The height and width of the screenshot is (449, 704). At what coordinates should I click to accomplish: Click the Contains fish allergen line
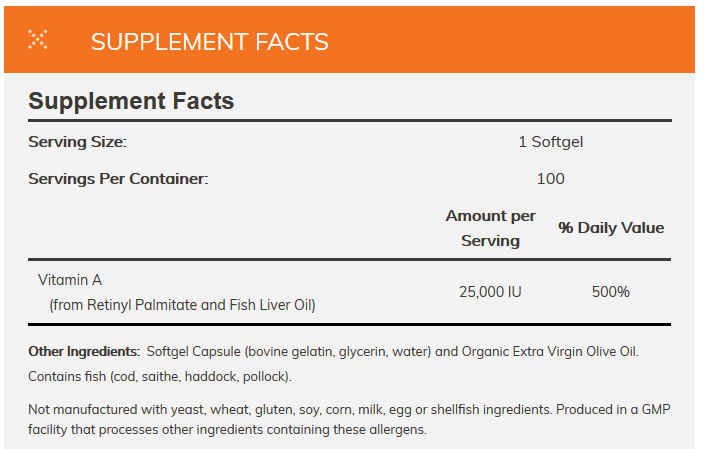pos(160,376)
